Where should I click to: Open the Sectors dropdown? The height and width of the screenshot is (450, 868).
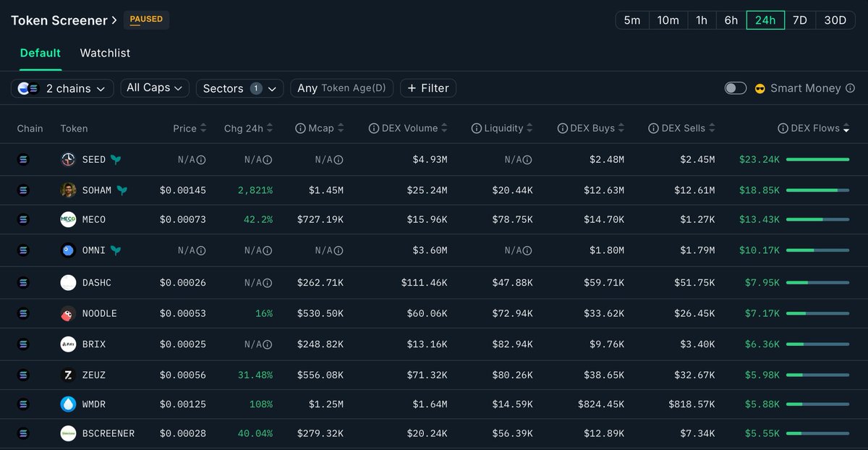click(239, 88)
